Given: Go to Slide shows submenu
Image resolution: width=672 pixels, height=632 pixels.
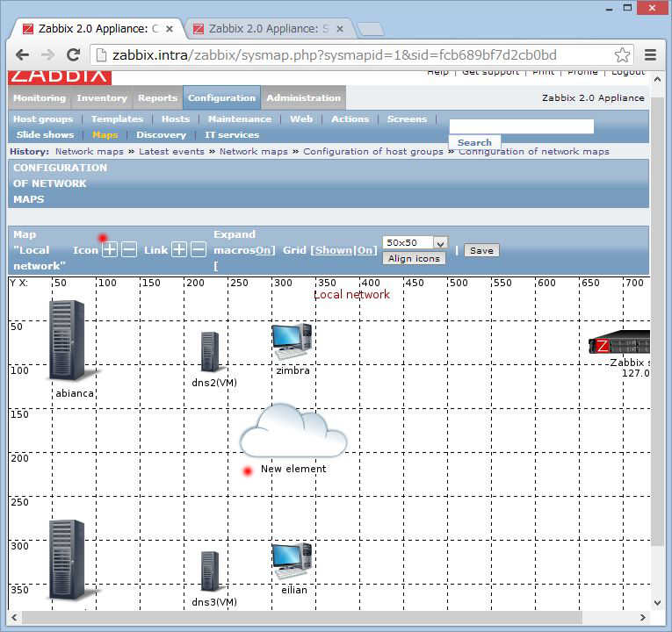Looking at the screenshot, I should point(45,135).
